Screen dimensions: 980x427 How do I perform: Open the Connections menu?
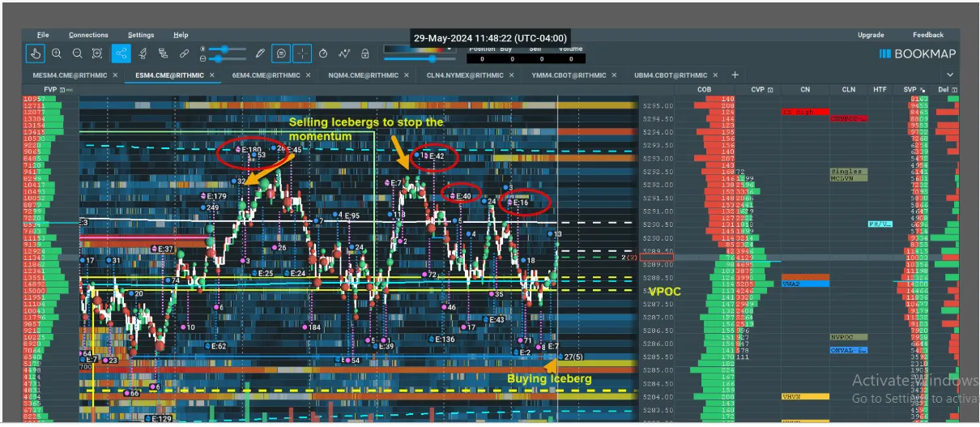click(88, 35)
